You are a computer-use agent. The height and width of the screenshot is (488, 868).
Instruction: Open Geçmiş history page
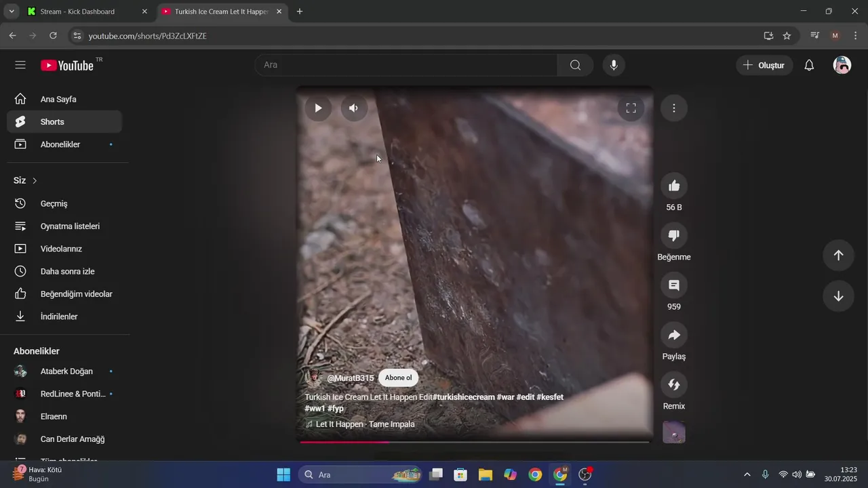point(64,203)
